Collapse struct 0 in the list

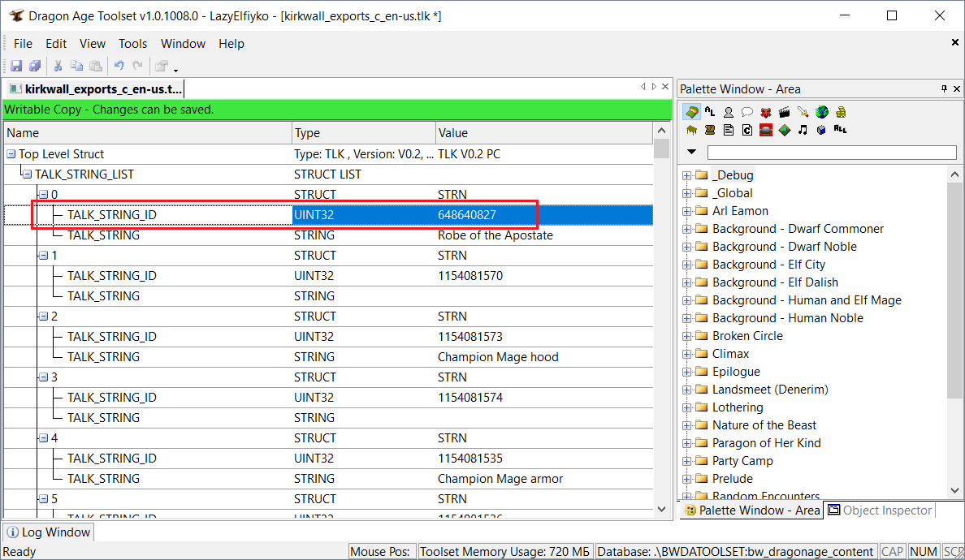43,195
